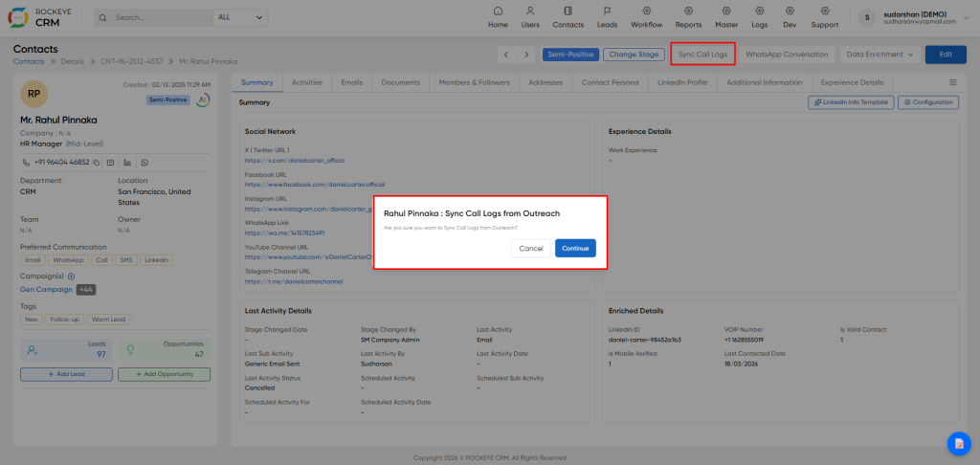
Task: Expand the +44 more campaigns badge
Action: pyautogui.click(x=86, y=289)
